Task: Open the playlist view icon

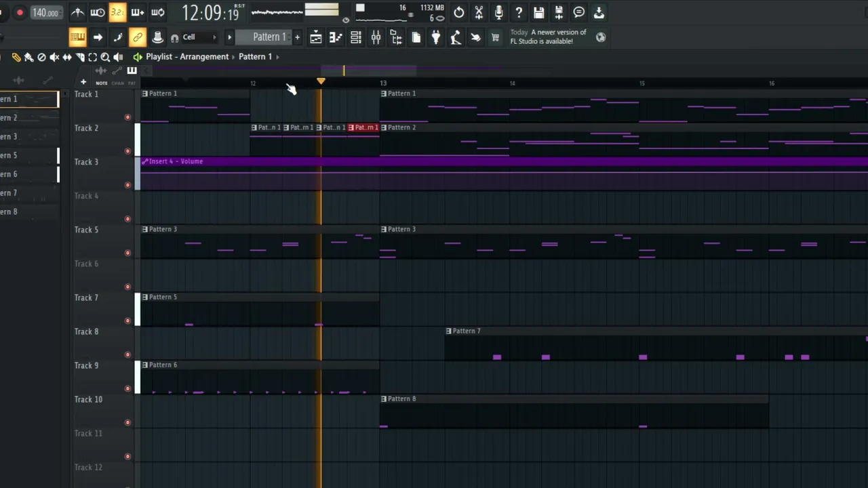Action: (x=316, y=38)
